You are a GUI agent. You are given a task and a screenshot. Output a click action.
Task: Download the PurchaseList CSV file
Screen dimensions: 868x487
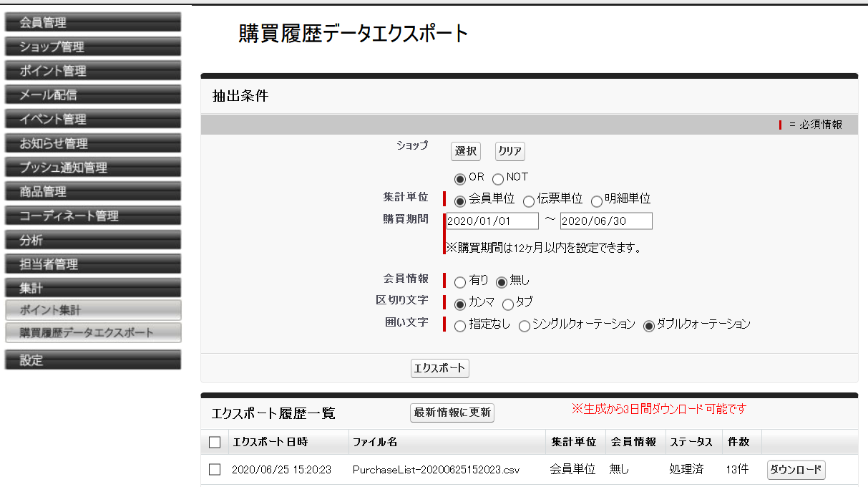point(794,470)
